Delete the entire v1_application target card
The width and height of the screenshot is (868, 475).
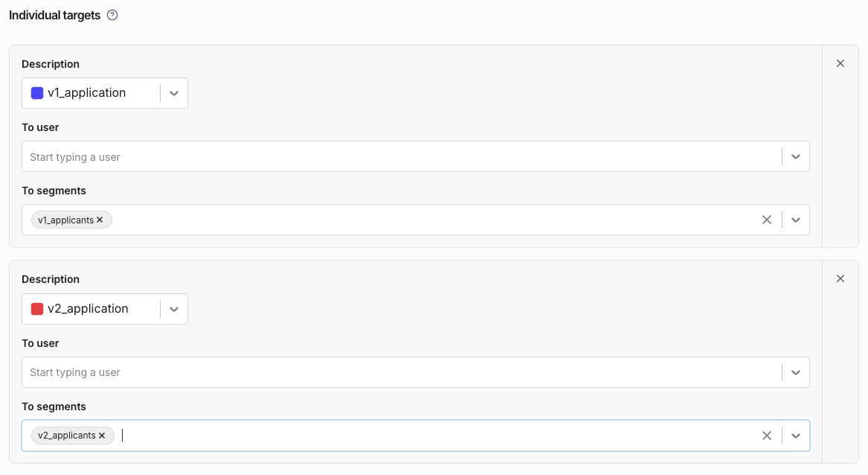click(840, 63)
